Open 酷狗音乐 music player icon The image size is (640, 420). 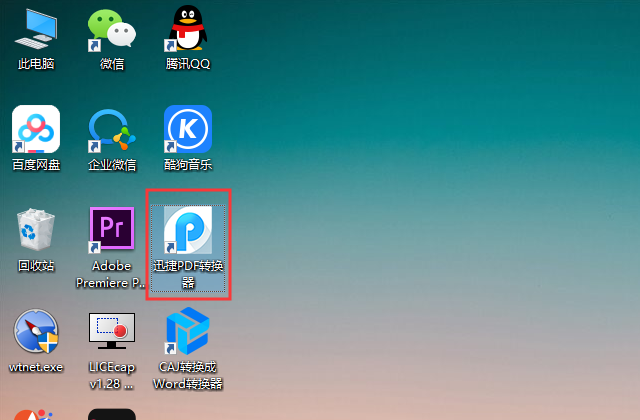click(x=188, y=130)
